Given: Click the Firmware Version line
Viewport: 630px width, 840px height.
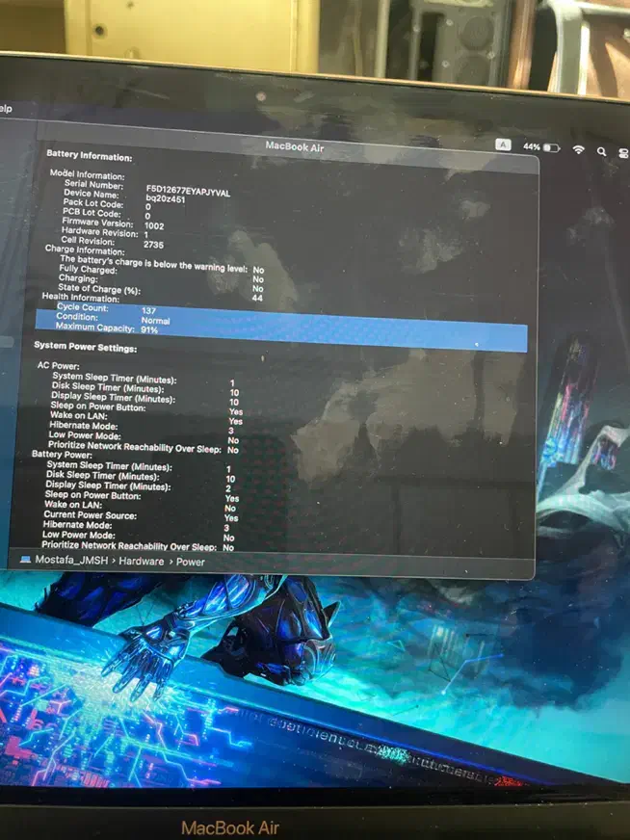Looking at the screenshot, I should pos(99,223).
